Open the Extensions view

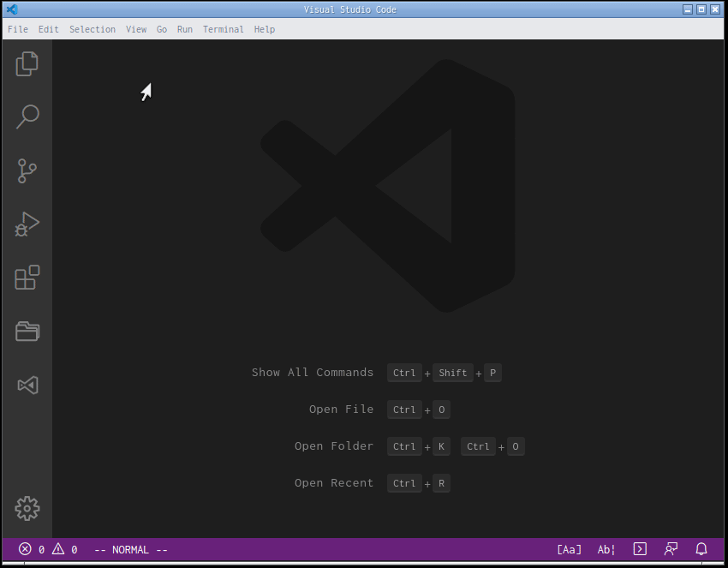pos(27,278)
